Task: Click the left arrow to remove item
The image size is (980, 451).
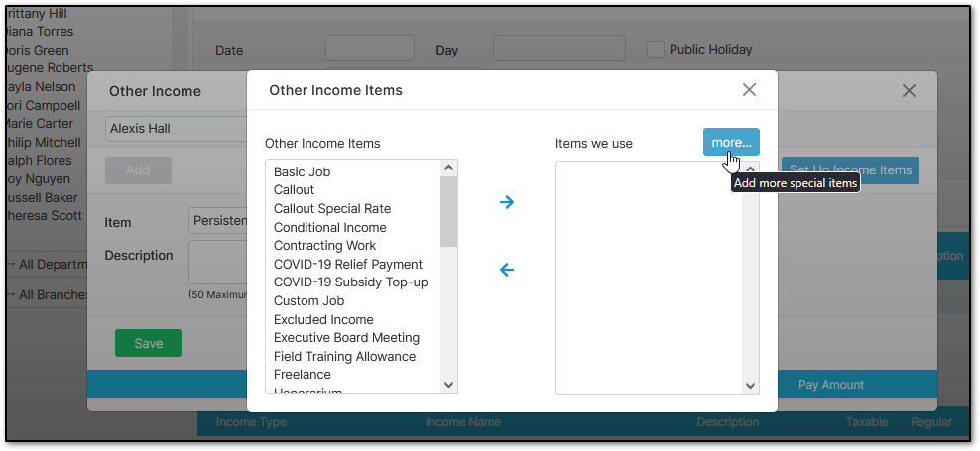Action: pos(507,270)
